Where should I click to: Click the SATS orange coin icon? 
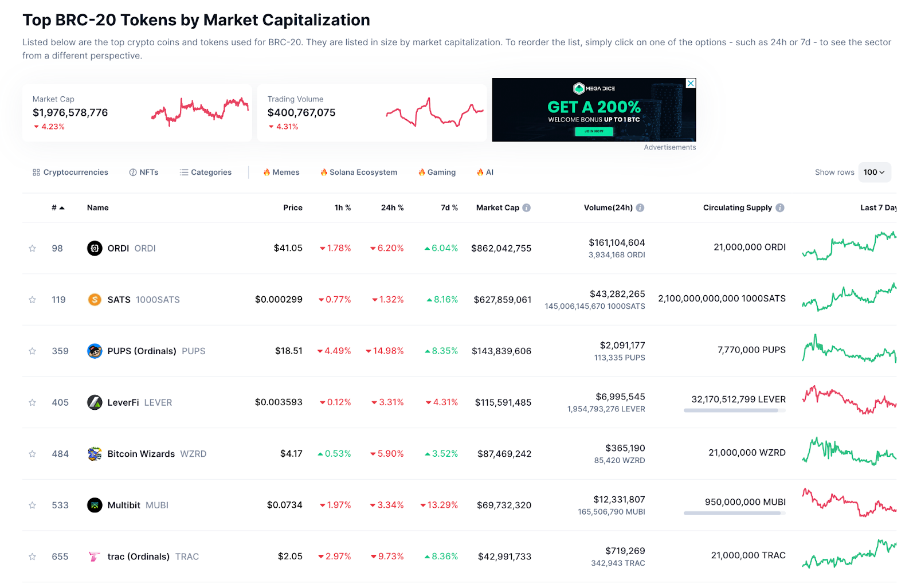pyautogui.click(x=95, y=300)
